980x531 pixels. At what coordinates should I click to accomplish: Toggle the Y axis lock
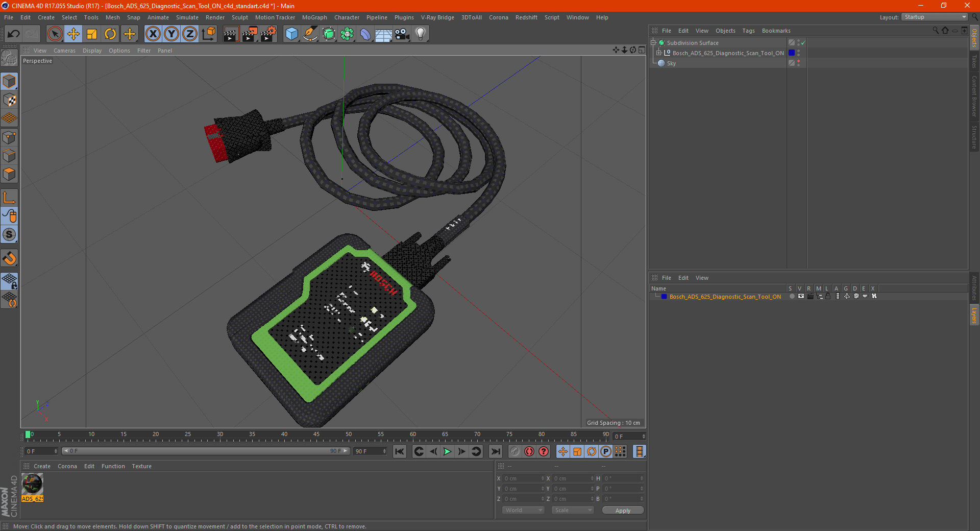pos(171,34)
